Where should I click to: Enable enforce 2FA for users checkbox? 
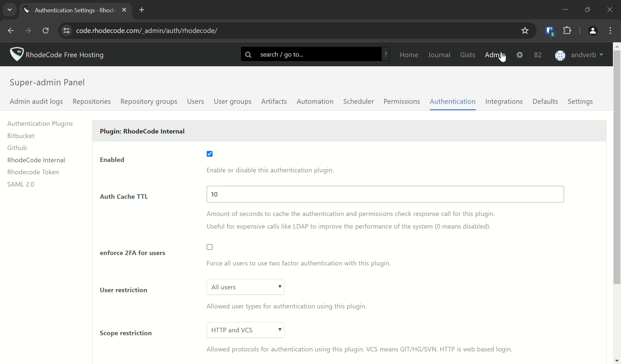pos(210,247)
